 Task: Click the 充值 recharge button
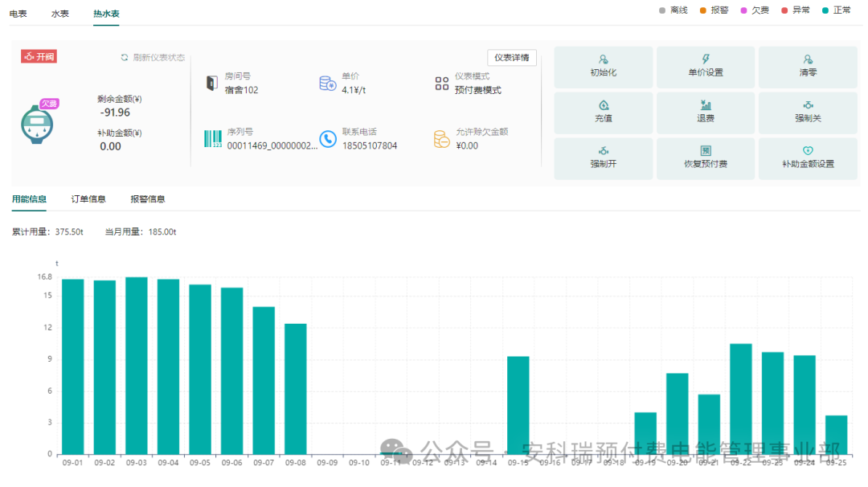tap(604, 113)
